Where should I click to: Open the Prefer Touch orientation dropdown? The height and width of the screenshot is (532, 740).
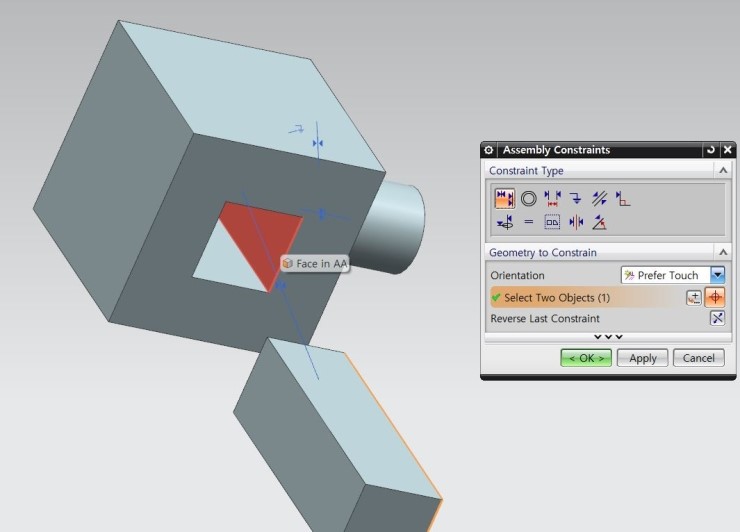pyautogui.click(x=717, y=275)
